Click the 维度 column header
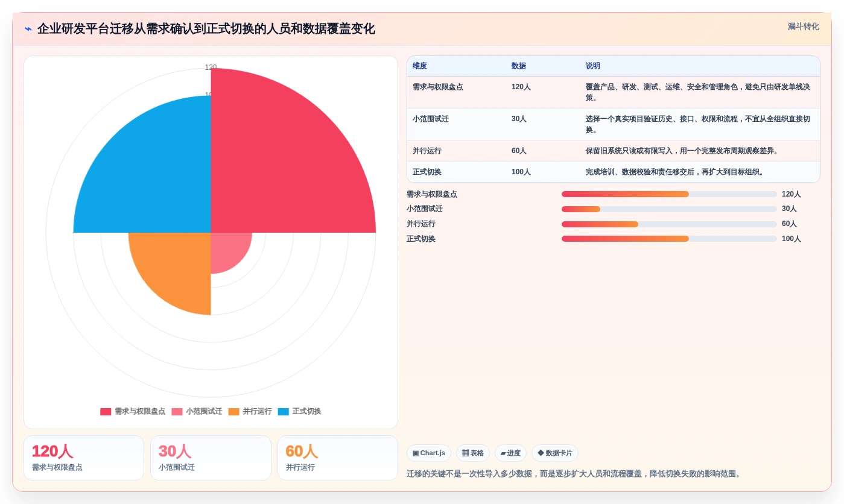844x504 pixels. [420, 66]
